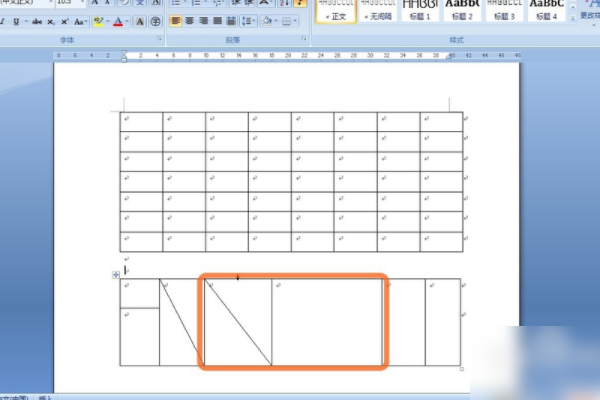Justify the paragraph text
This screenshot has height=400, width=600.
click(217, 21)
